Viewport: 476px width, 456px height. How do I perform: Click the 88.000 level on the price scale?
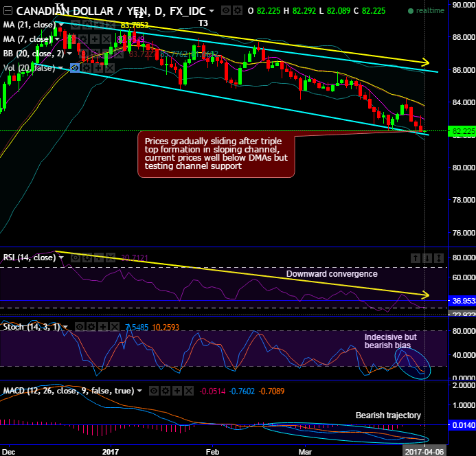(x=464, y=37)
